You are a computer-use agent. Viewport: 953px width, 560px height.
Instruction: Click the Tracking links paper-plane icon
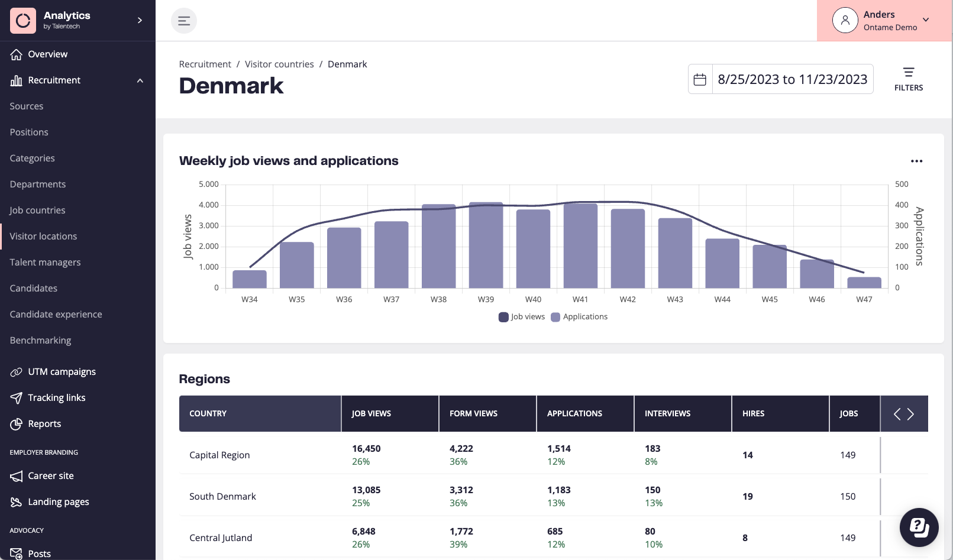point(17,398)
